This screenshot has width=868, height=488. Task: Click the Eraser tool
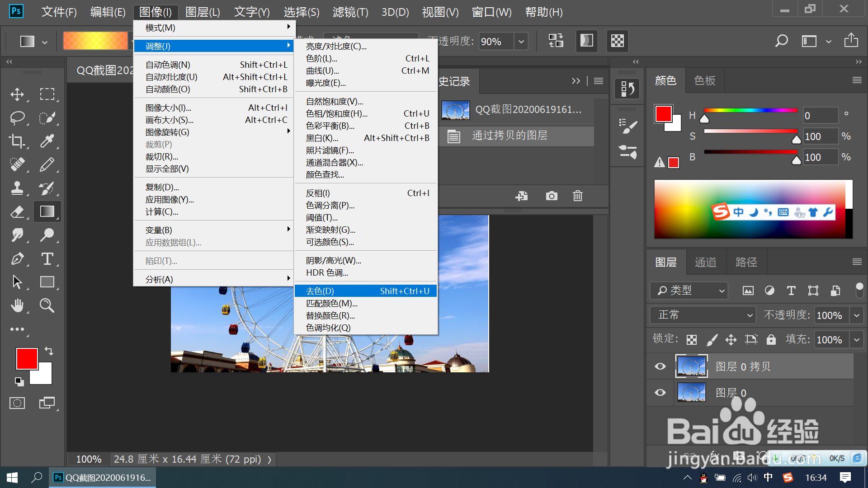pos(17,211)
